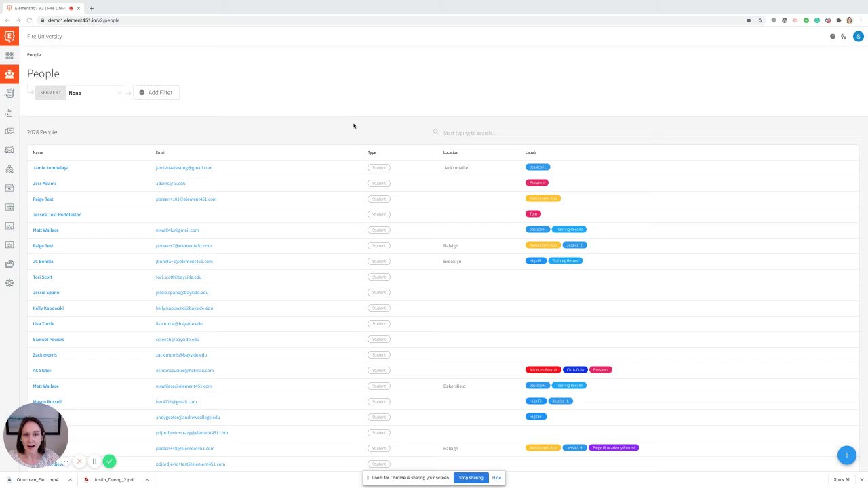Open Lisa Turtle's record
The width and height of the screenshot is (868, 488).
pyautogui.click(x=43, y=324)
